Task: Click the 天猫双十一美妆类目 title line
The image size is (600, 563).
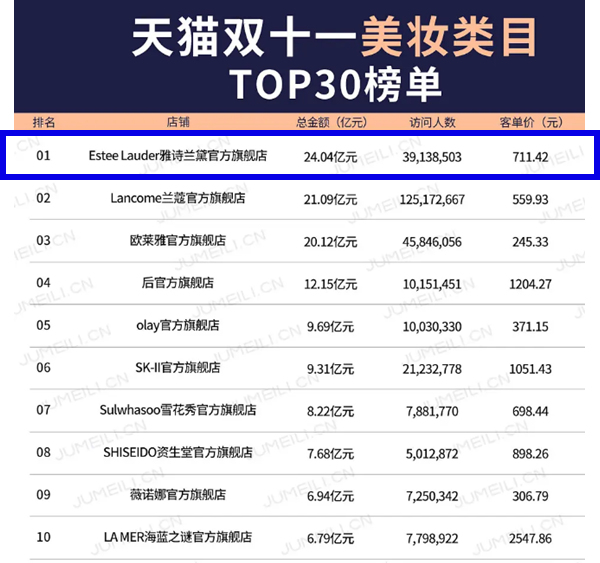Action: click(334, 38)
